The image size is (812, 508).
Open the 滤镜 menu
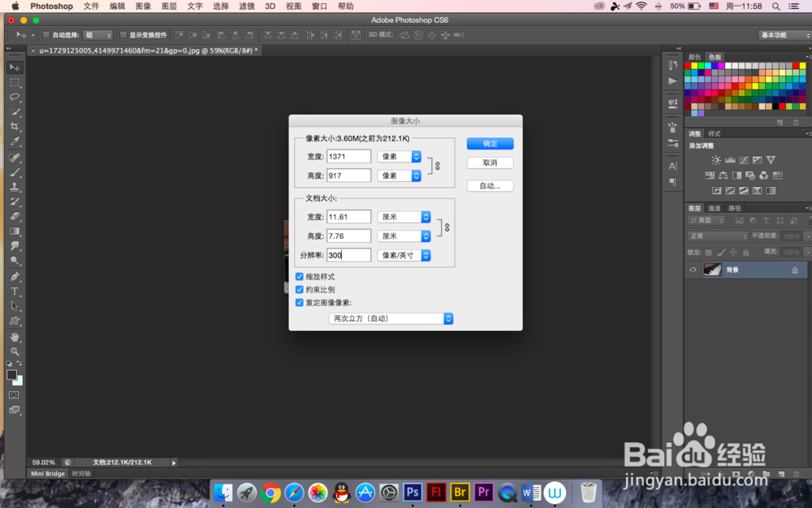tap(247, 7)
